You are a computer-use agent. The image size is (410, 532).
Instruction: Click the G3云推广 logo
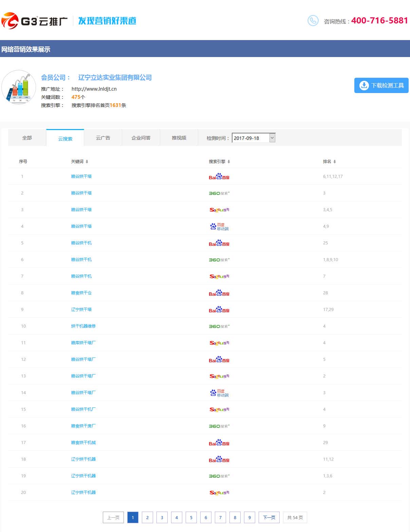click(x=35, y=21)
